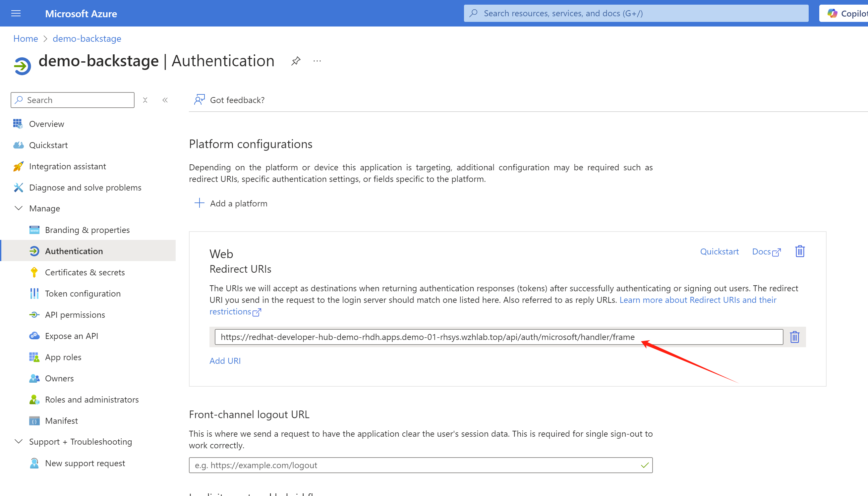Collapse the Manage section
Image resolution: width=868 pixels, height=496 pixels.
(x=19, y=208)
